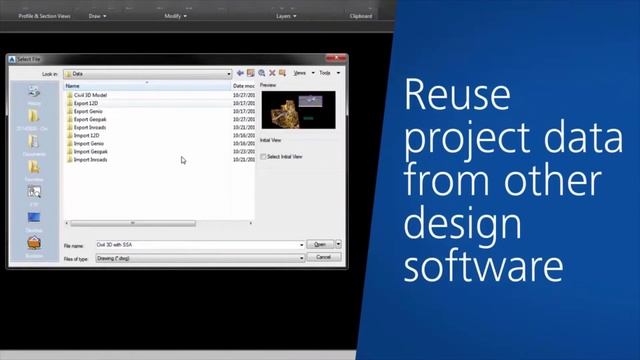Click the arrow next to Open button
This screenshot has height=360, width=640.
tap(338, 244)
